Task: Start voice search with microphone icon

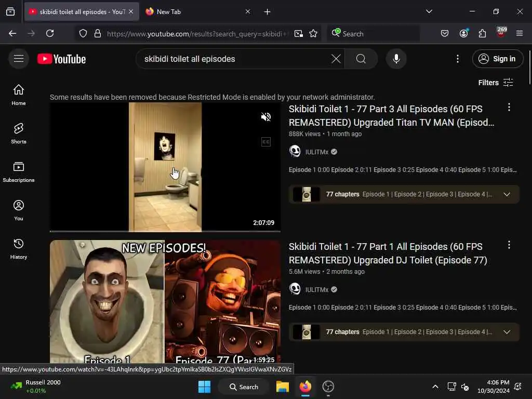Action: pos(396,59)
